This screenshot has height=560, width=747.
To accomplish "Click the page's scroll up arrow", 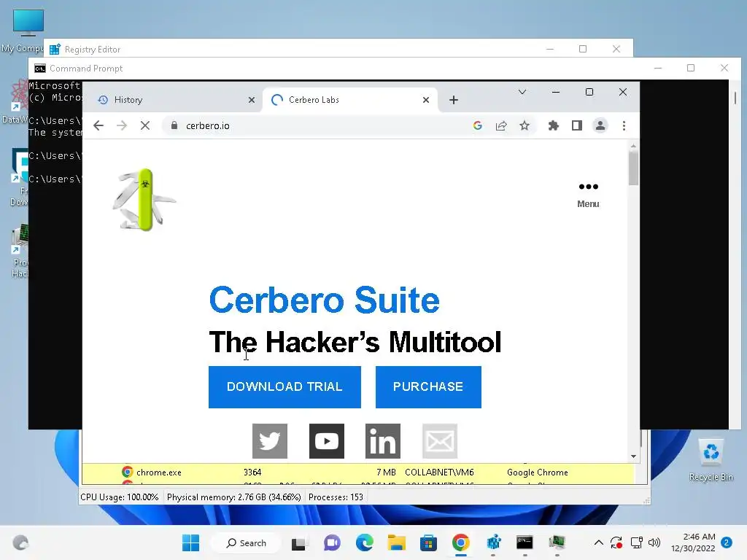I will (x=633, y=146).
